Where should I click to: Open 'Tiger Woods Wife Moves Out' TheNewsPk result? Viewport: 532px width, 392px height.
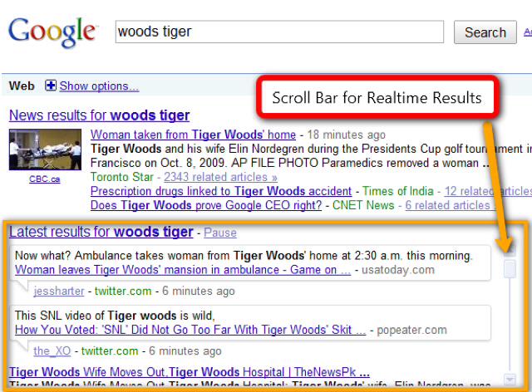pos(189,372)
